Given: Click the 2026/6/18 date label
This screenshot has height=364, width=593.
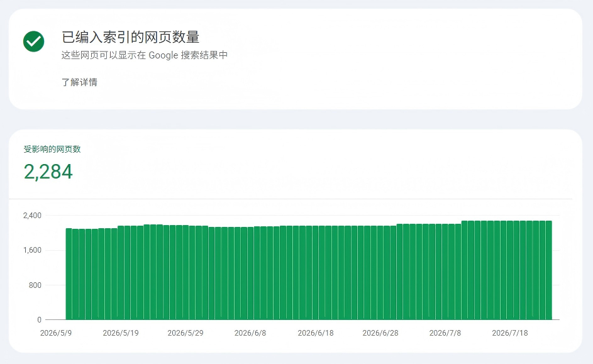Looking at the screenshot, I should point(316,333).
